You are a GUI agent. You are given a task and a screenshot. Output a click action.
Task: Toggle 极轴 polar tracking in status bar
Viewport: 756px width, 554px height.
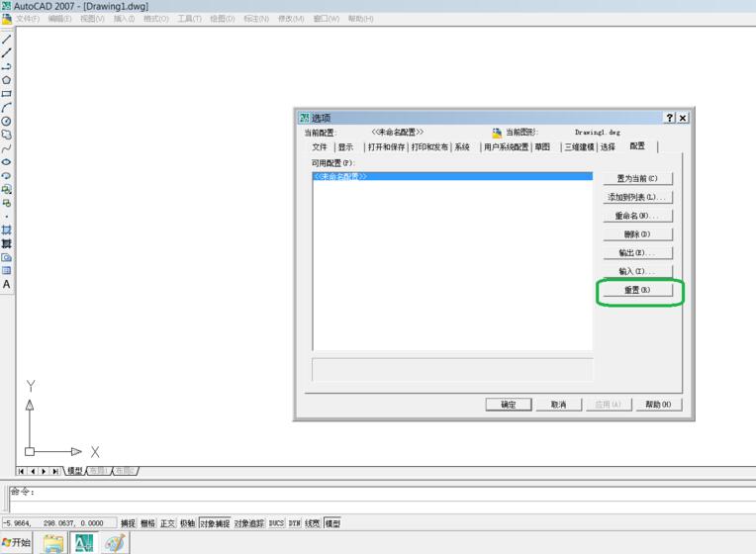pos(187,523)
